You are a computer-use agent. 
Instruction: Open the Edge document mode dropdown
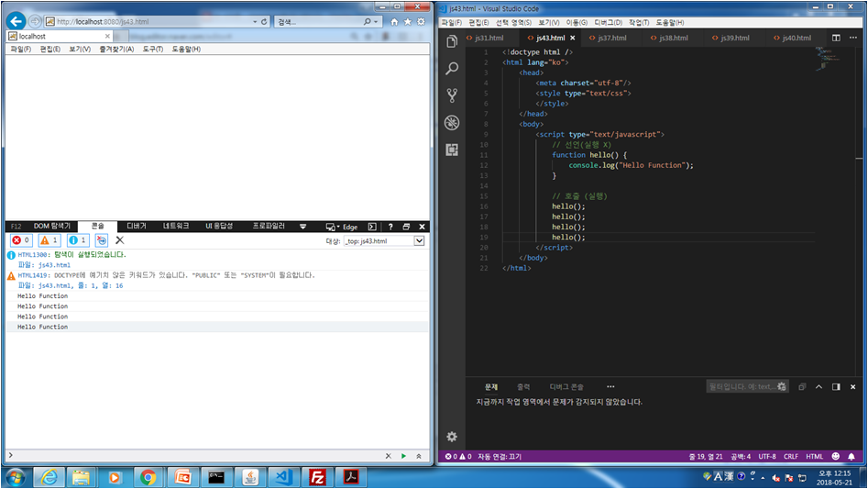click(342, 227)
